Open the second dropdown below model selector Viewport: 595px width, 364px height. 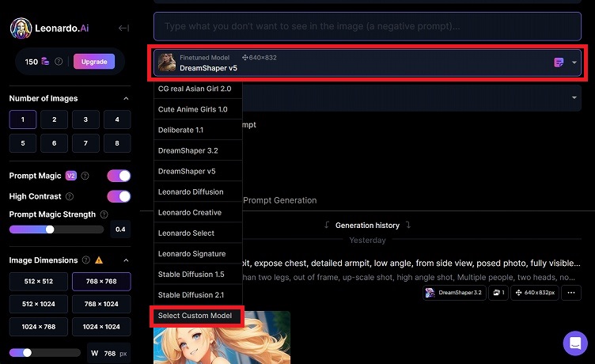(x=574, y=98)
